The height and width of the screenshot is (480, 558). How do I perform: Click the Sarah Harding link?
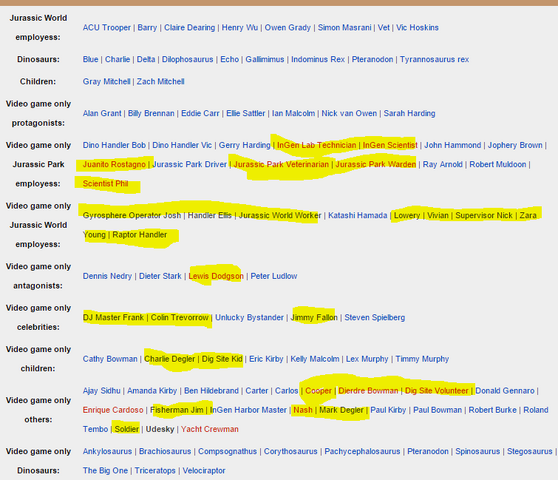pyautogui.click(x=409, y=114)
